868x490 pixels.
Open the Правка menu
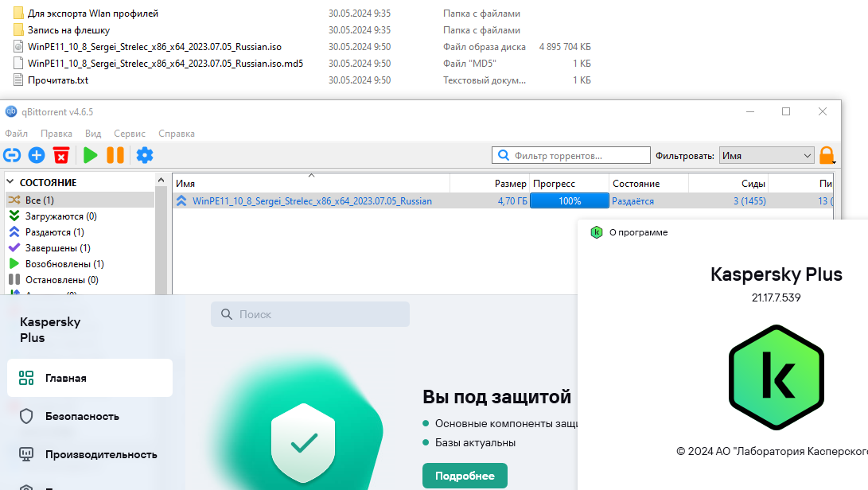[x=56, y=134]
